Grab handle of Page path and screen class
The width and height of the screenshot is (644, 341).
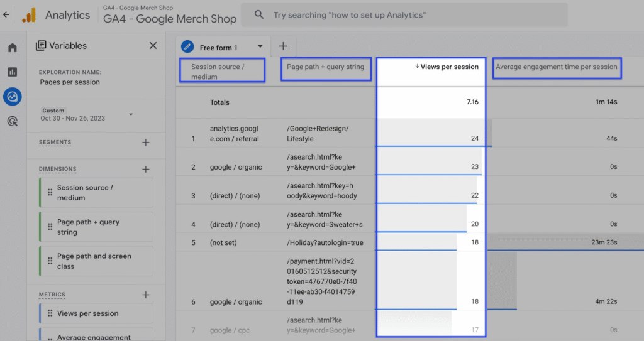[50, 261]
